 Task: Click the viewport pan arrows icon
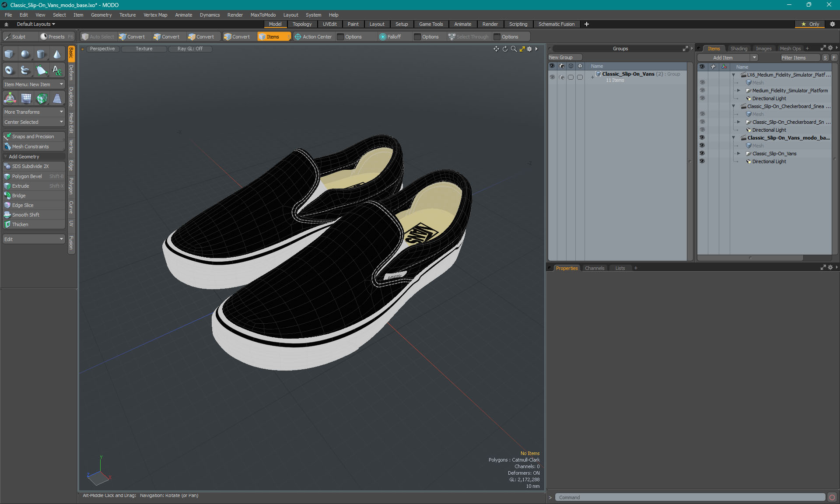(x=496, y=49)
